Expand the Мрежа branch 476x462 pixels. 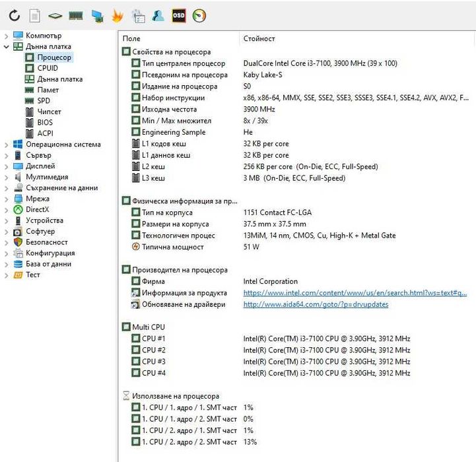tap(6, 199)
